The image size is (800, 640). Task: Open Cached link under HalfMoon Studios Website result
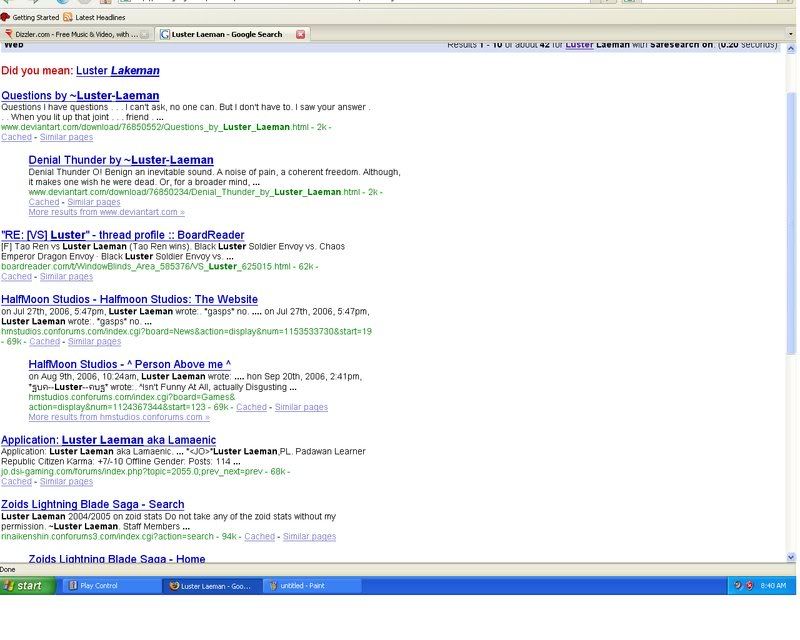[44, 341]
